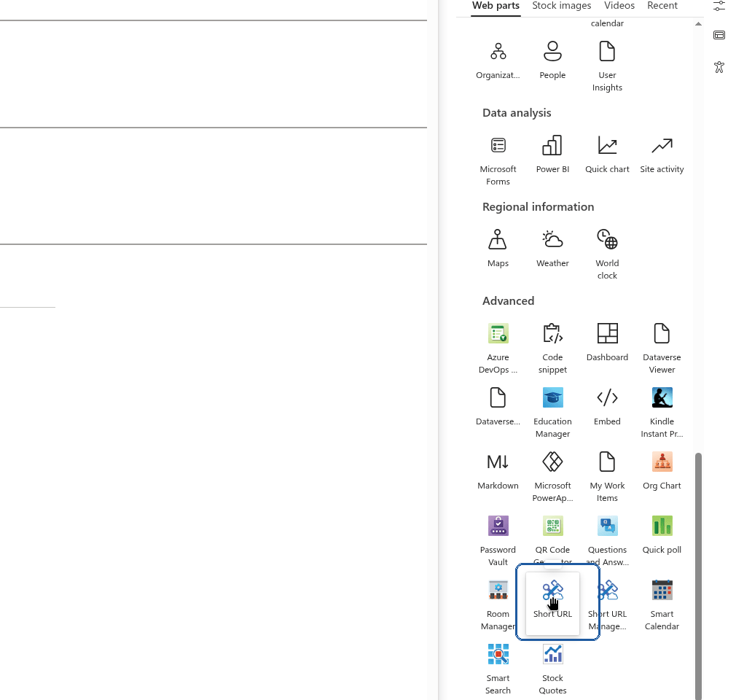
Task: Open the settings sliders icon in side rail
Action: pos(719,6)
